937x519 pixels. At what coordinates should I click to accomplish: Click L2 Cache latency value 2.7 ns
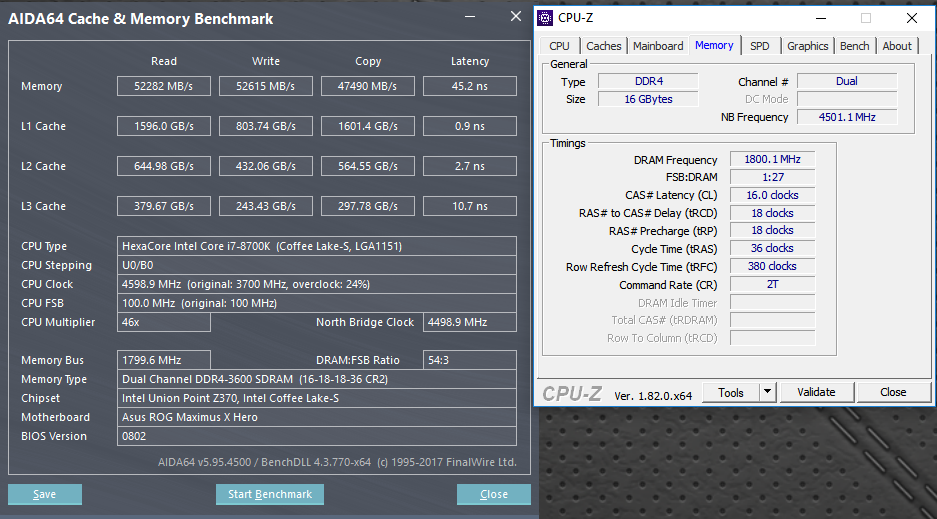coord(470,166)
